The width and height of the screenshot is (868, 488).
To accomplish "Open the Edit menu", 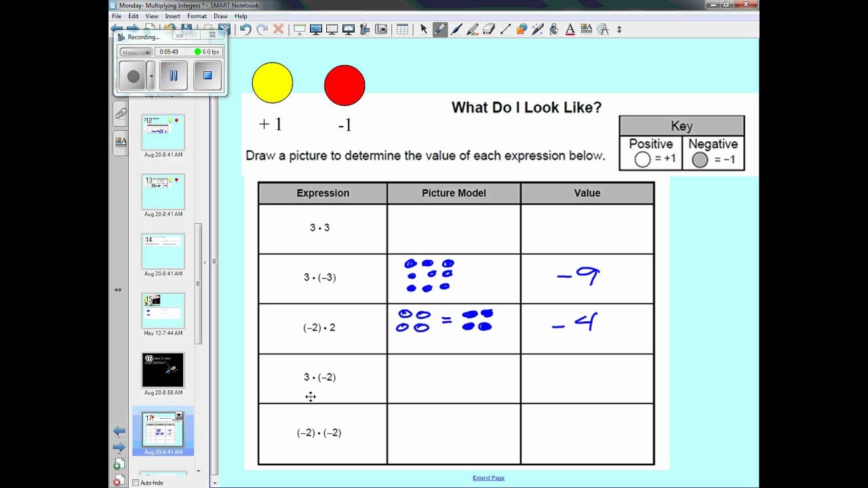I will pos(134,16).
